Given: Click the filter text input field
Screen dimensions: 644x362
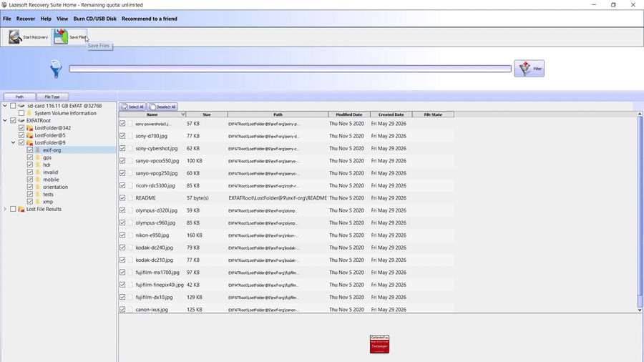Looking at the screenshot, I should tap(290, 69).
